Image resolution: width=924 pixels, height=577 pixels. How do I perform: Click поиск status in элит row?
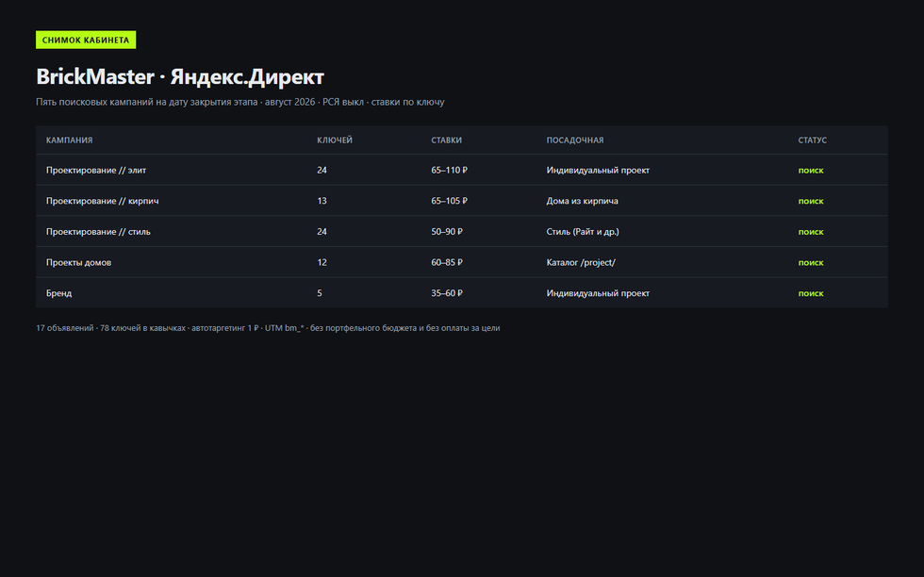811,171
